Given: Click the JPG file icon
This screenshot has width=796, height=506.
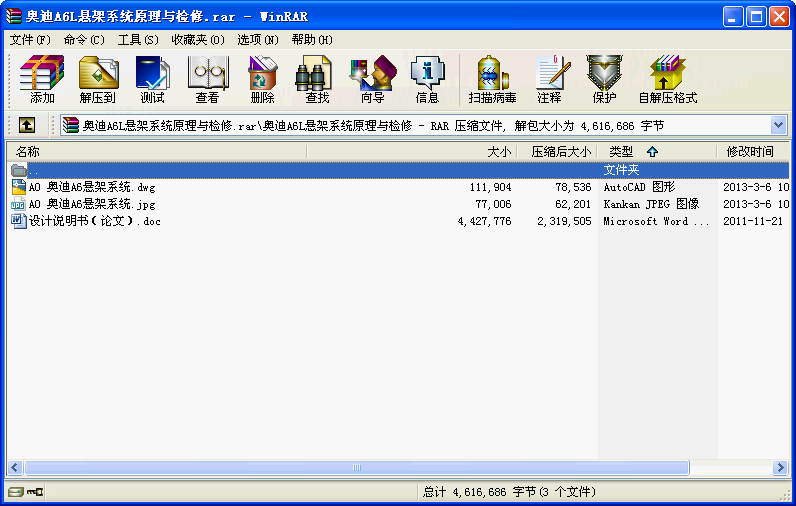Looking at the screenshot, I should click(18, 204).
